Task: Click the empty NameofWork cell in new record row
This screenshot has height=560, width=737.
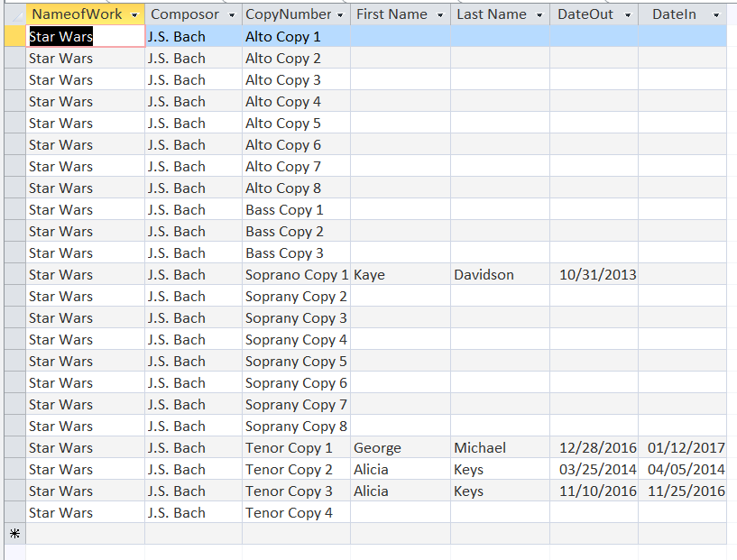Action: click(x=85, y=534)
